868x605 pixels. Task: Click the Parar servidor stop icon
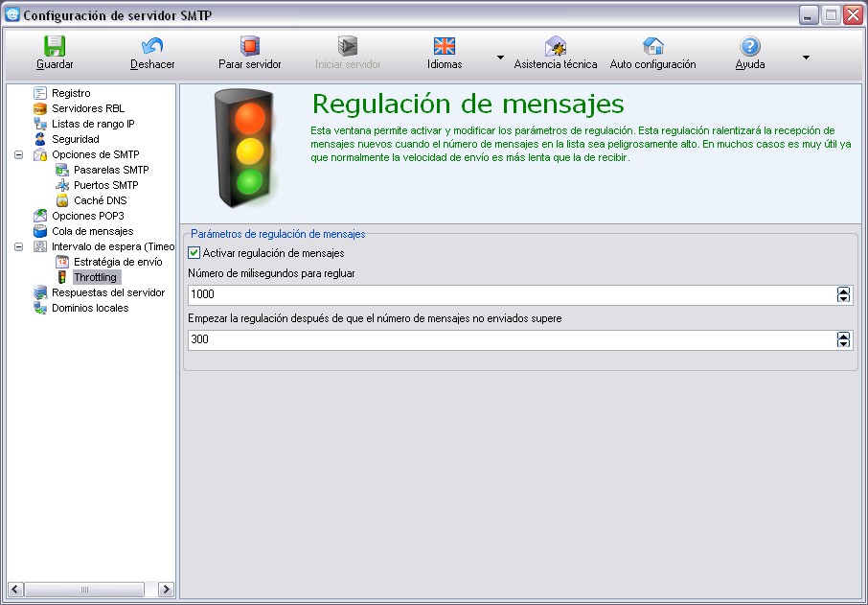(250, 46)
